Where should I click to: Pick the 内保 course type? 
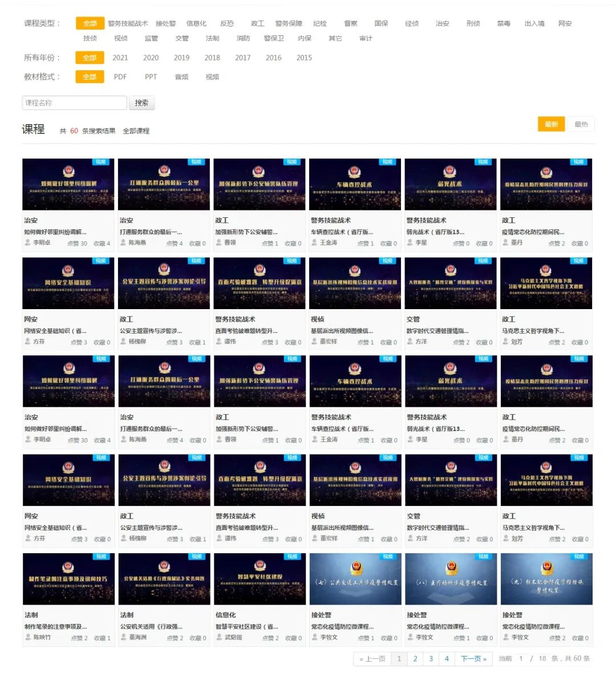(x=305, y=38)
